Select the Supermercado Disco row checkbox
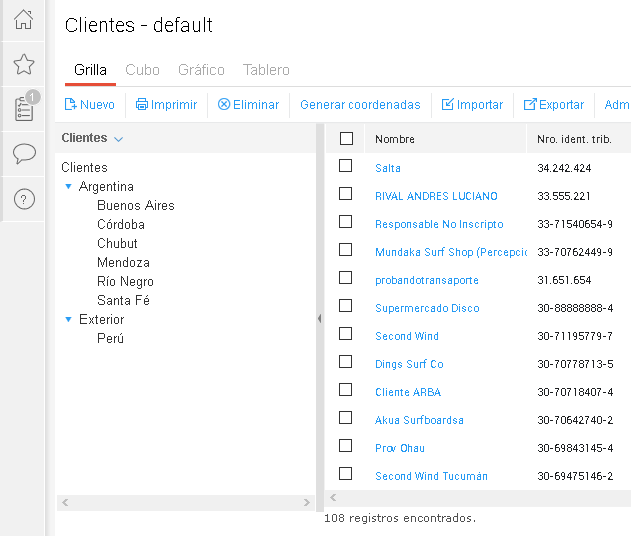This screenshot has height=536, width=631. point(346,306)
